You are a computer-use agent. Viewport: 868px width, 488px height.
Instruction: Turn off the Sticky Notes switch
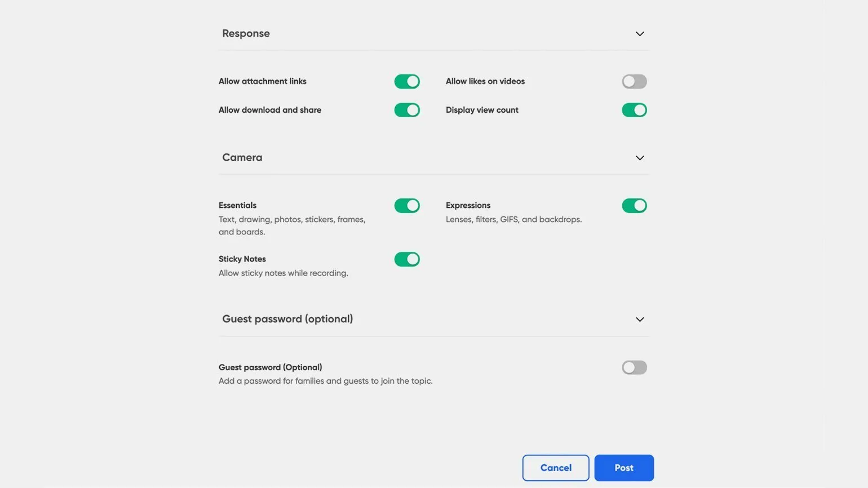(407, 259)
